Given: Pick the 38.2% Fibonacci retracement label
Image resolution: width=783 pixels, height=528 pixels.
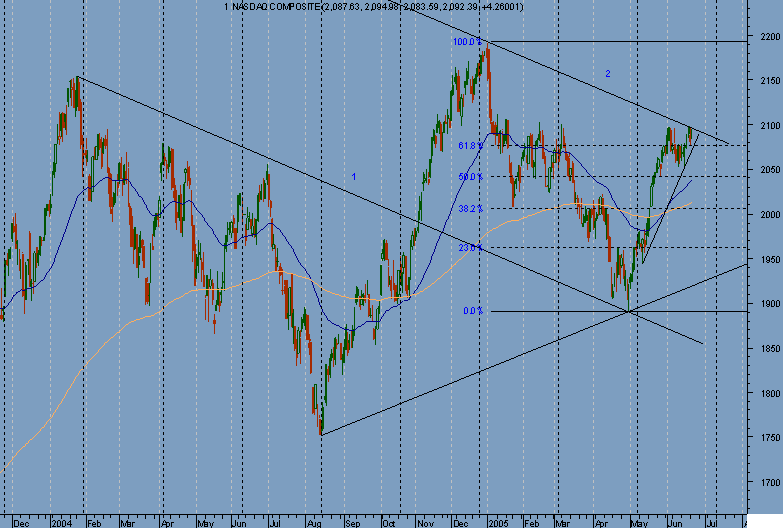Looking at the screenshot, I should 470,209.
